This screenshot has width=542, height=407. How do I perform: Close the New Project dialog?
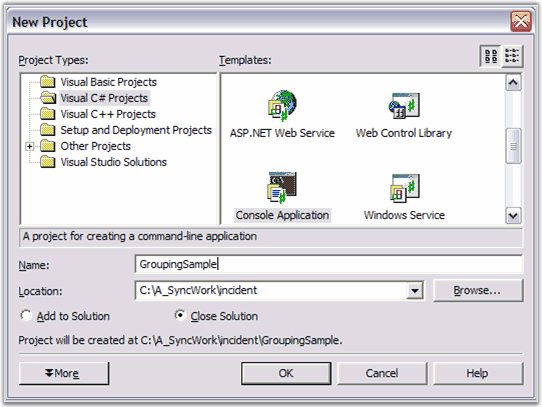(521, 21)
